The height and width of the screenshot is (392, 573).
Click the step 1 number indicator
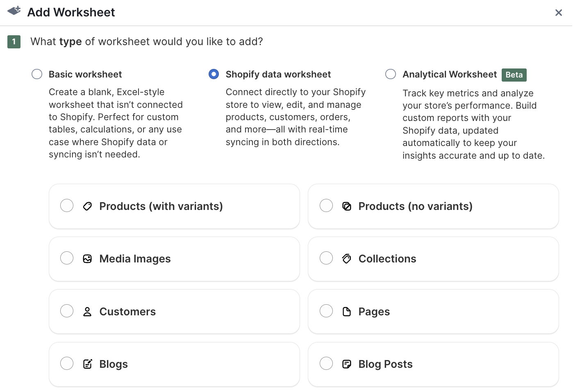pyautogui.click(x=14, y=41)
